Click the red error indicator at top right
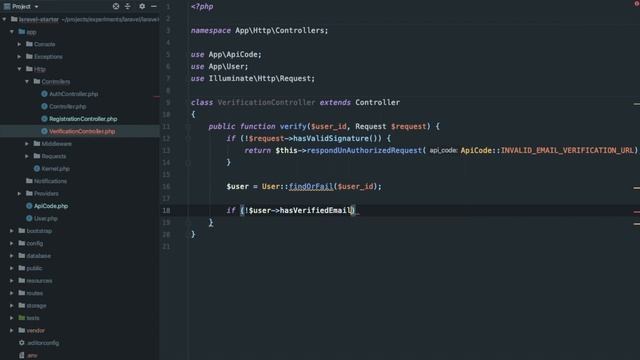The image size is (640, 360). point(637,3)
